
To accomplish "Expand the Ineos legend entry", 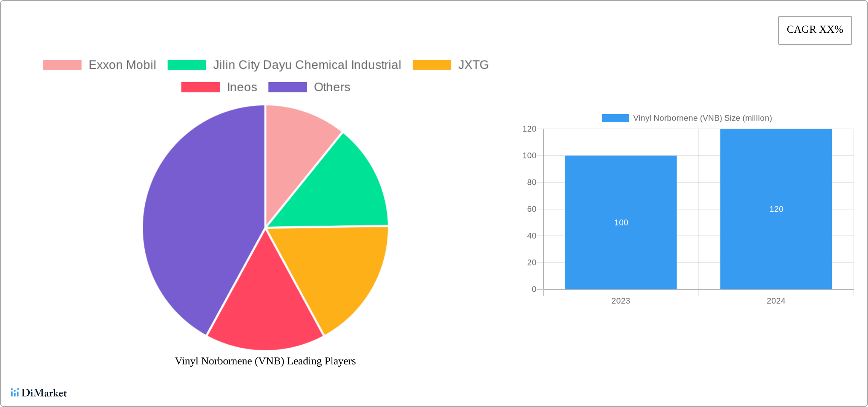I will [x=242, y=87].
